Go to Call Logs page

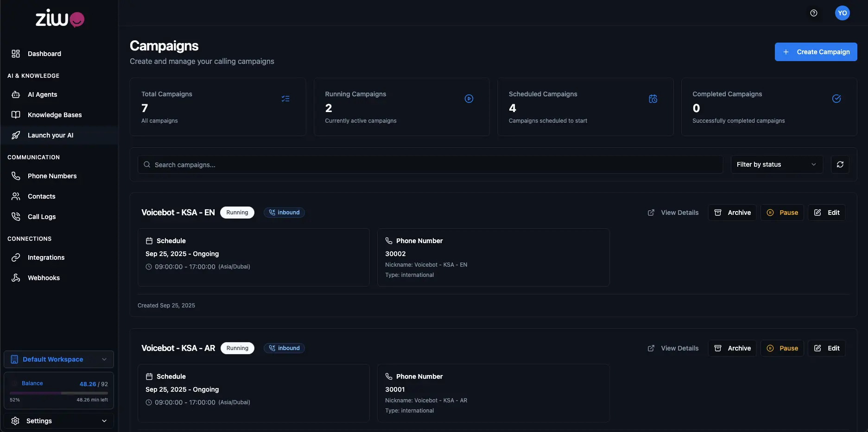pyautogui.click(x=41, y=217)
